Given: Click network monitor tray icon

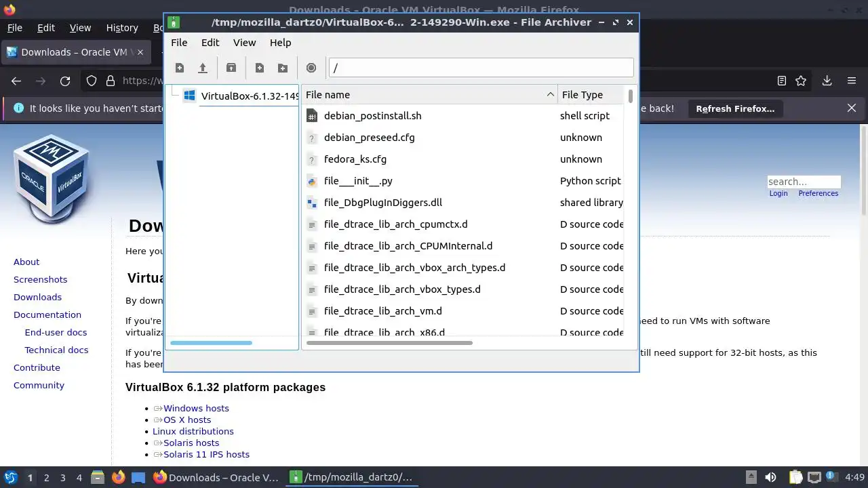Looking at the screenshot, I should (x=815, y=477).
